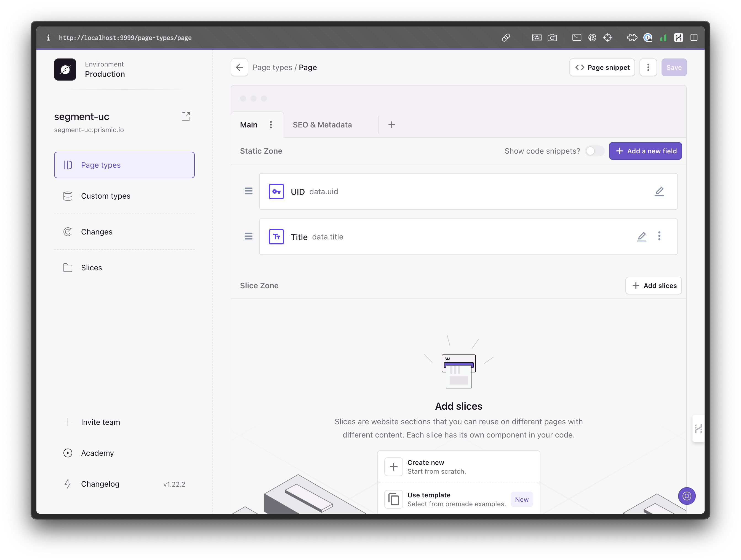Click the pencil edit icon for Title field

pyautogui.click(x=641, y=237)
